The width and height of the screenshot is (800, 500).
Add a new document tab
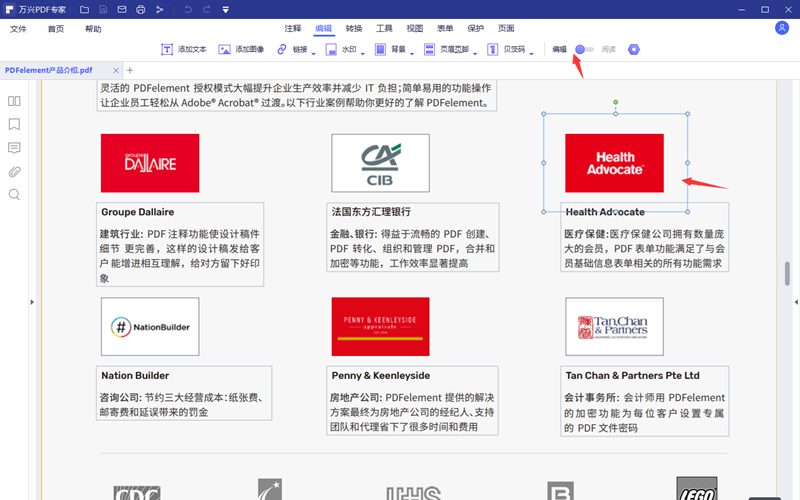pos(129,71)
